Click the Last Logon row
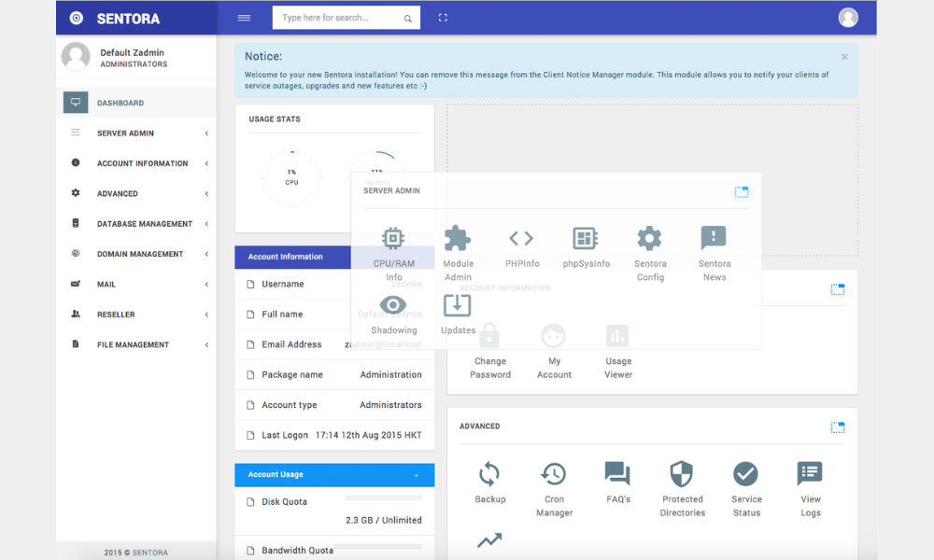The image size is (934, 560). tap(334, 435)
